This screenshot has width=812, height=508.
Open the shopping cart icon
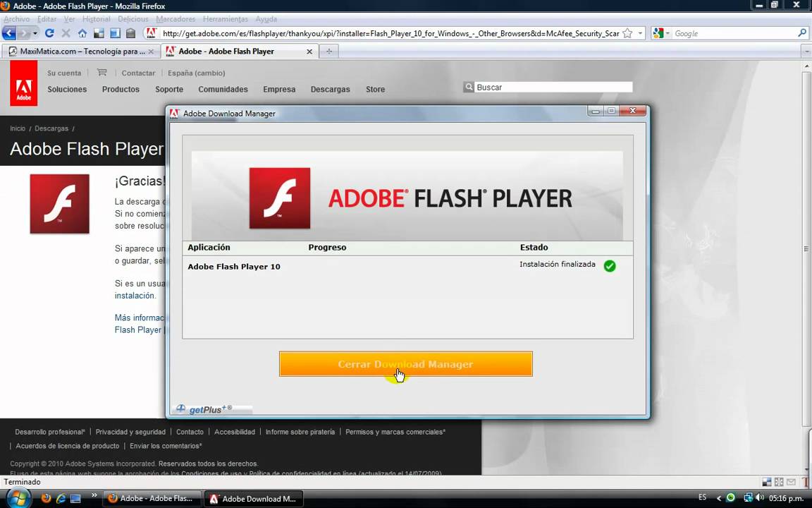tap(101, 73)
